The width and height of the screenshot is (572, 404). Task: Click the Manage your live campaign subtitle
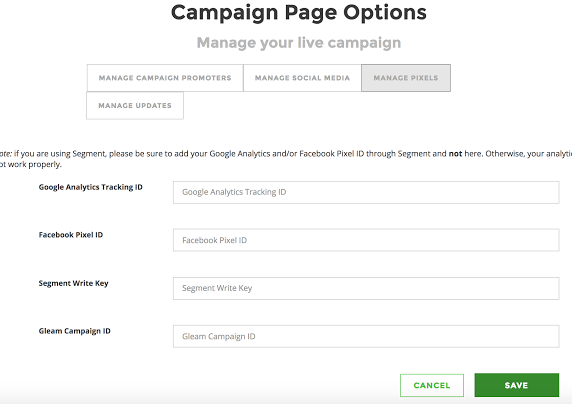pyautogui.click(x=299, y=43)
